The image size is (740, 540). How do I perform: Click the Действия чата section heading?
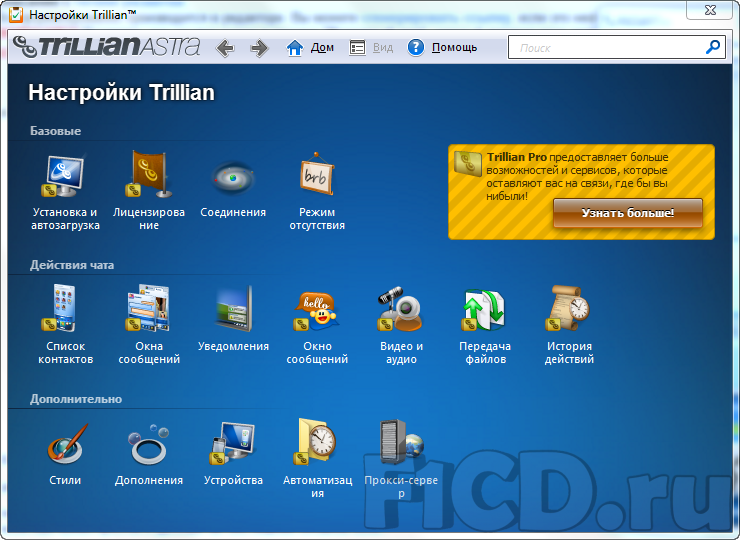tap(72, 265)
